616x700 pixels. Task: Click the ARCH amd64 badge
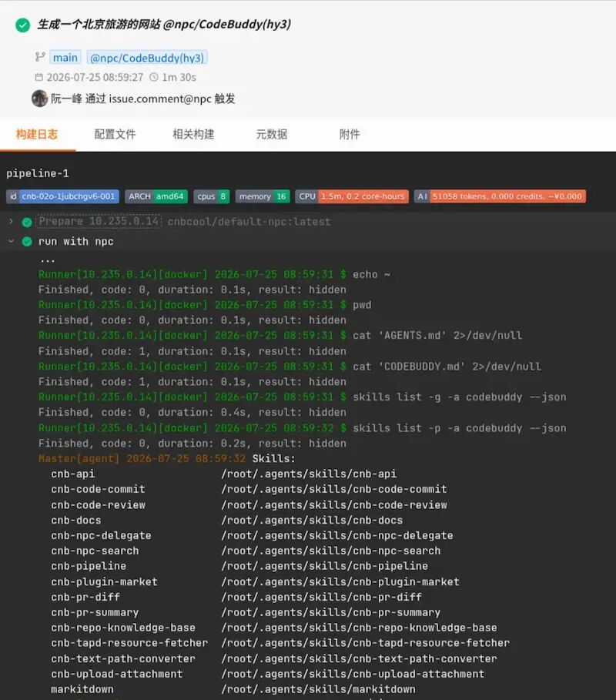click(x=156, y=196)
